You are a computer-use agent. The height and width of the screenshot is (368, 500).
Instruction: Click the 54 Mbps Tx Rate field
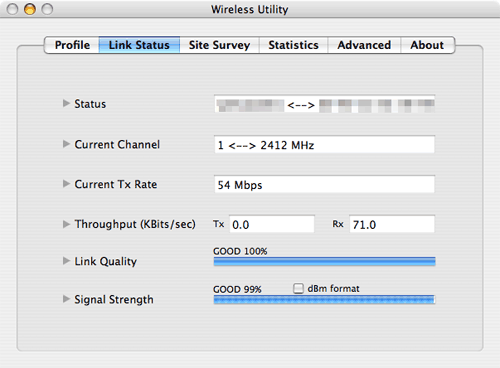324,184
